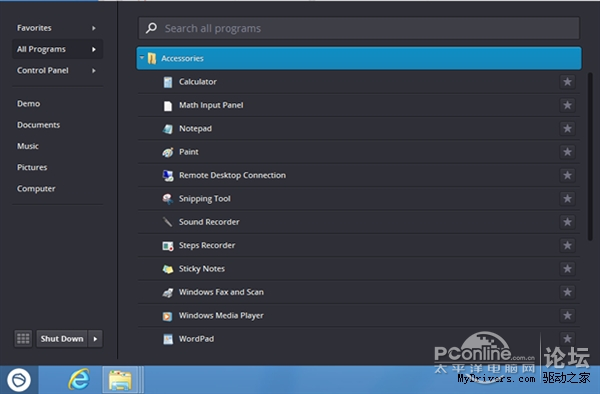
Task: Click the Snipping Tool icon
Action: (x=168, y=199)
